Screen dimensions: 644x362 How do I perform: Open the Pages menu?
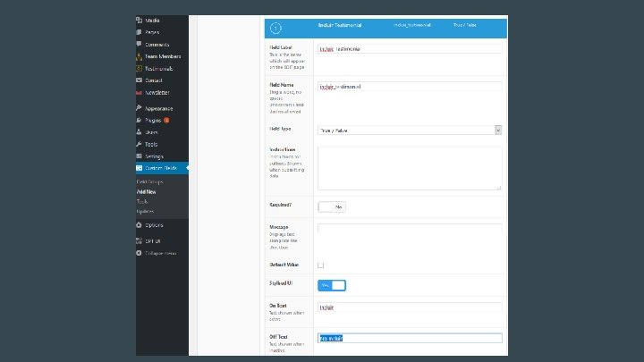point(152,32)
